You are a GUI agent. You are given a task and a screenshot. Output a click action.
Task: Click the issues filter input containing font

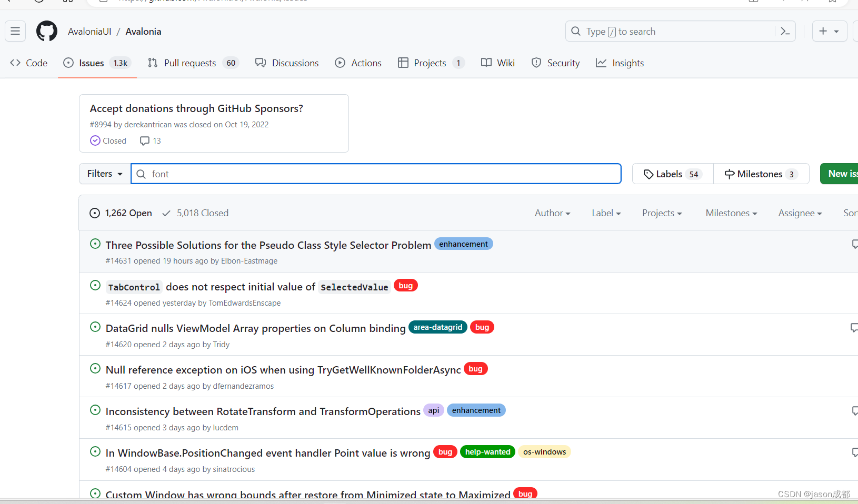pos(376,174)
